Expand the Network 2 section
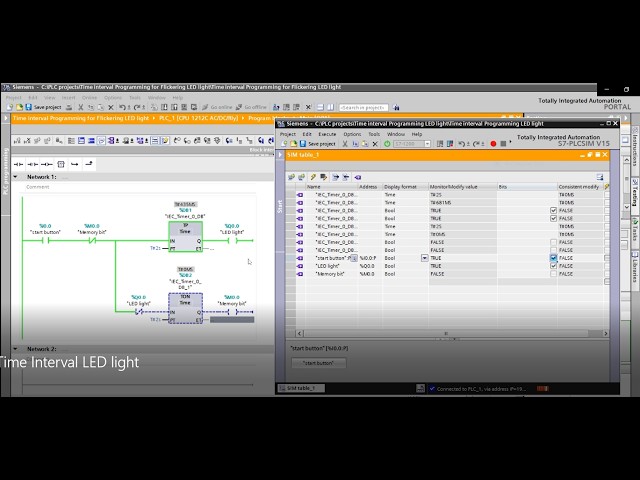Image resolution: width=640 pixels, height=480 pixels. (x=16, y=349)
